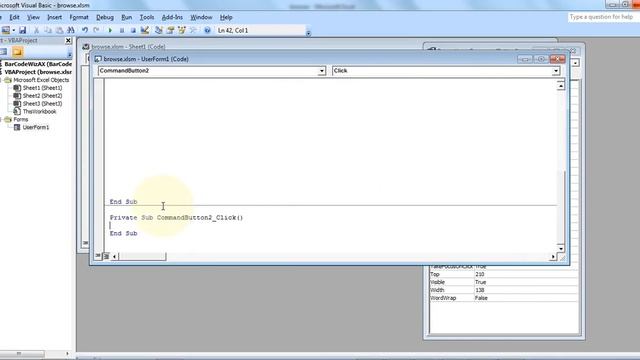Select Sheet1 (Sheet1) in the project tree
640x360 pixels.
(42, 88)
